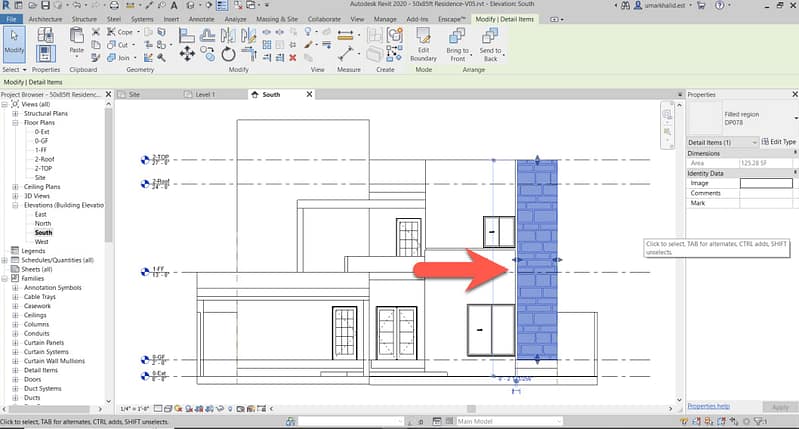The image size is (799, 429).
Task: Click the Measure tool icon
Action: pos(347,33)
